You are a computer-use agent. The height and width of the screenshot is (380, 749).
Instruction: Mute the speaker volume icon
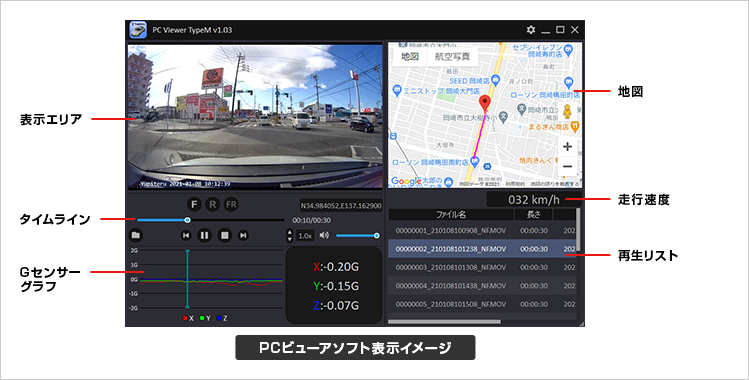(324, 235)
